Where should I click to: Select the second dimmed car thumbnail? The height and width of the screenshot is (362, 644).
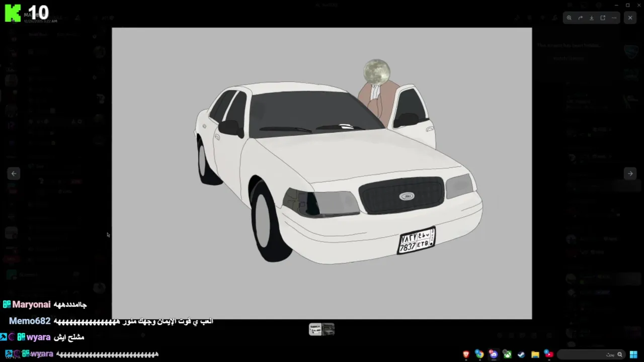329,329
